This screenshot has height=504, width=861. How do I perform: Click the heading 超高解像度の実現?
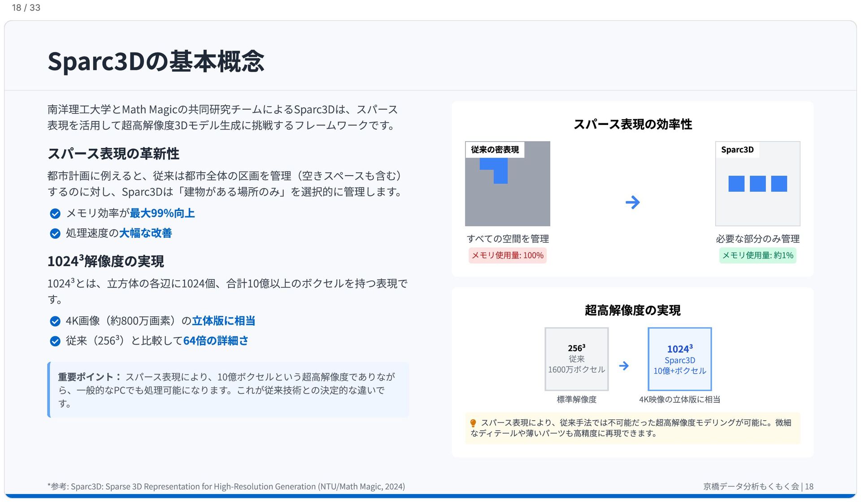(x=633, y=310)
